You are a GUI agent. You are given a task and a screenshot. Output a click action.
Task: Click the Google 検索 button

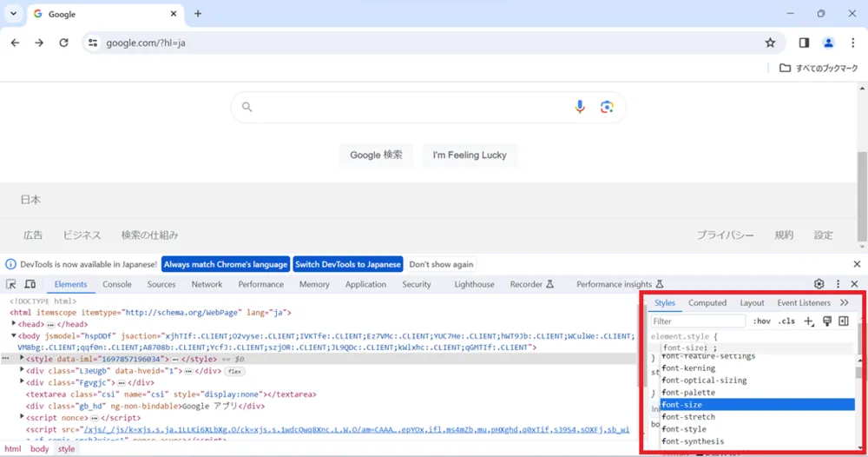click(x=376, y=156)
